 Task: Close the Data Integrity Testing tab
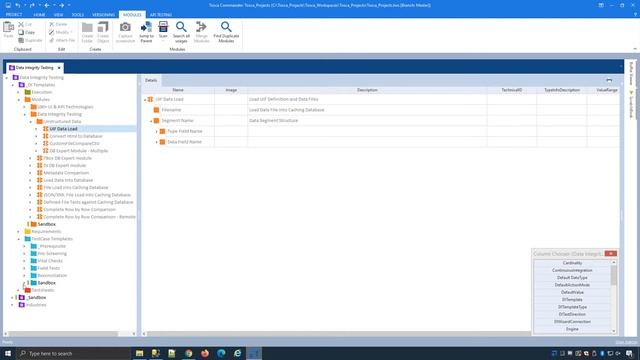59,68
